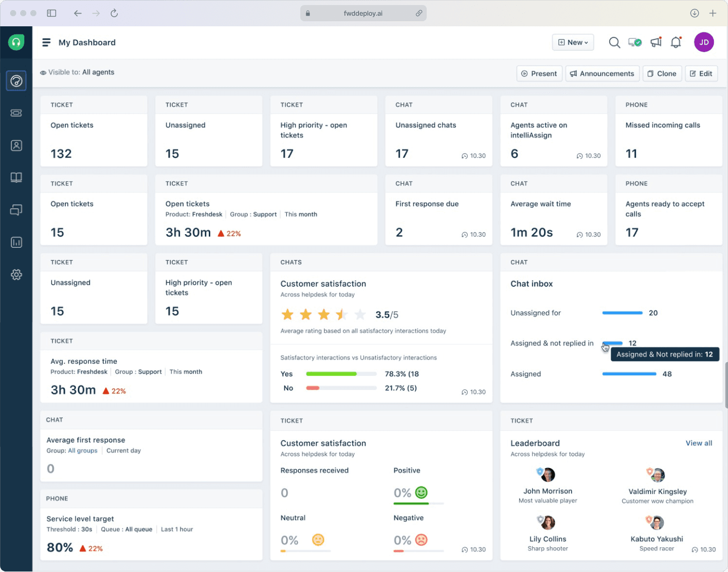Open First response due card

pyautogui.click(x=439, y=210)
